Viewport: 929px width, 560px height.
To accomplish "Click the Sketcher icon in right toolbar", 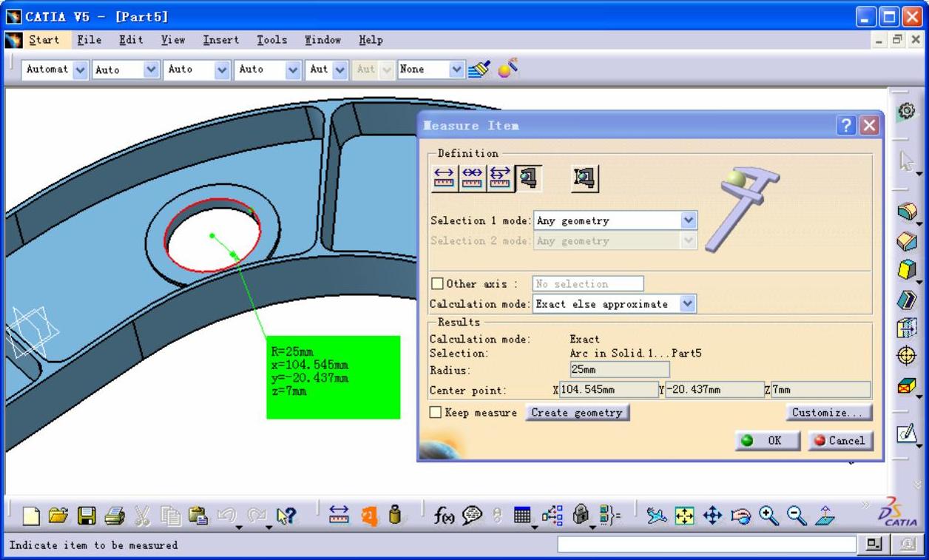I will click(x=906, y=434).
